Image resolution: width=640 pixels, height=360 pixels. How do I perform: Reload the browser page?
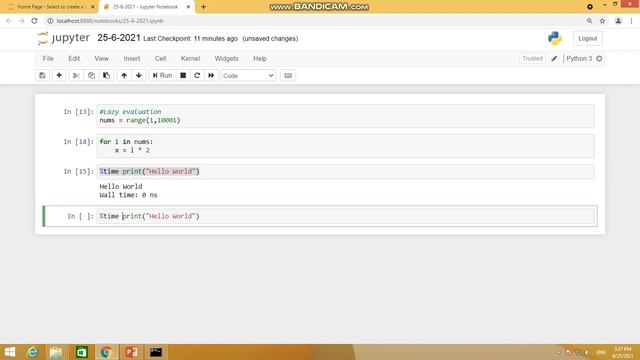tap(34, 21)
